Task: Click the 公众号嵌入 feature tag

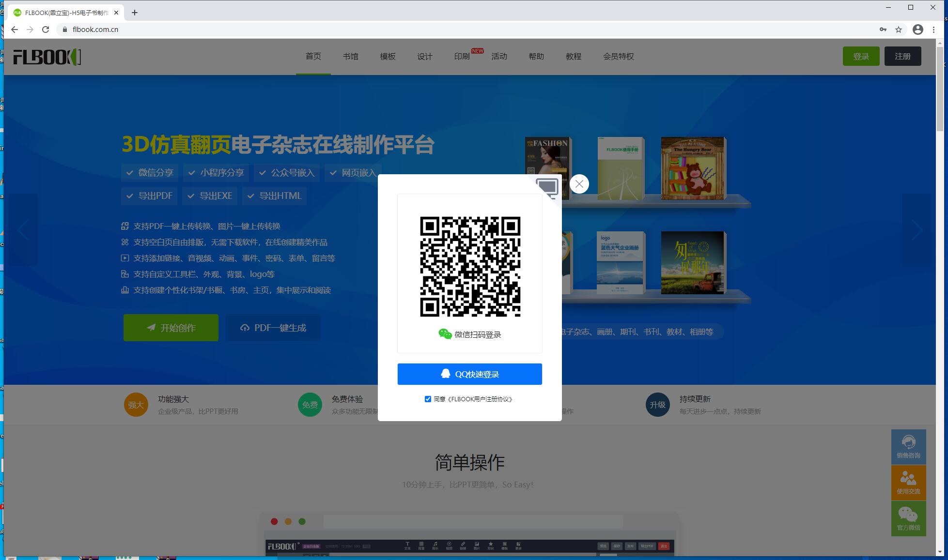Action: [287, 172]
